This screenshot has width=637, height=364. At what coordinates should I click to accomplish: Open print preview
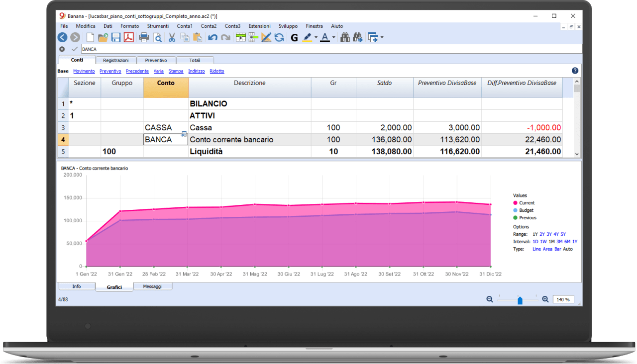point(157,37)
